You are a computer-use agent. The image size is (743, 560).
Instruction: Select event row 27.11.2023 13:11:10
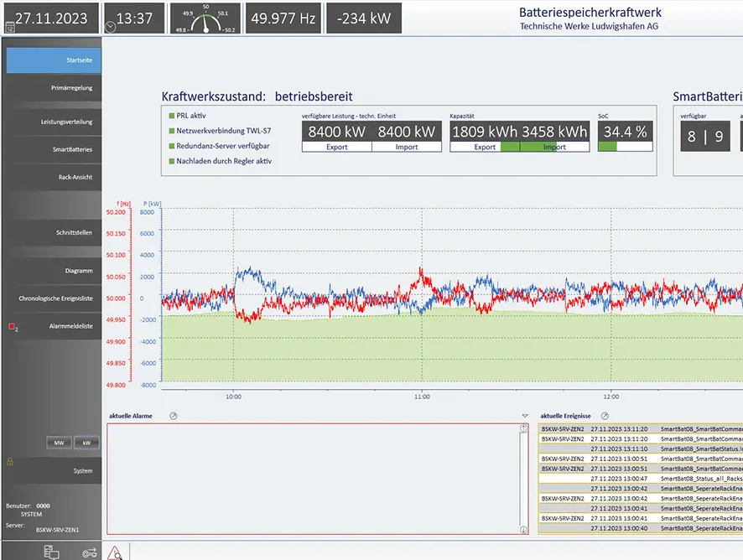pyautogui.click(x=641, y=449)
